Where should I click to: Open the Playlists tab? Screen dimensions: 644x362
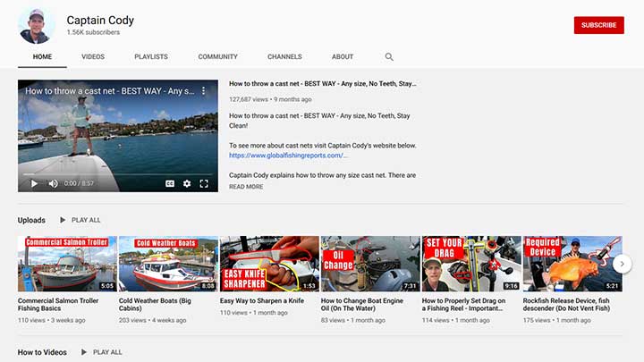tap(151, 56)
